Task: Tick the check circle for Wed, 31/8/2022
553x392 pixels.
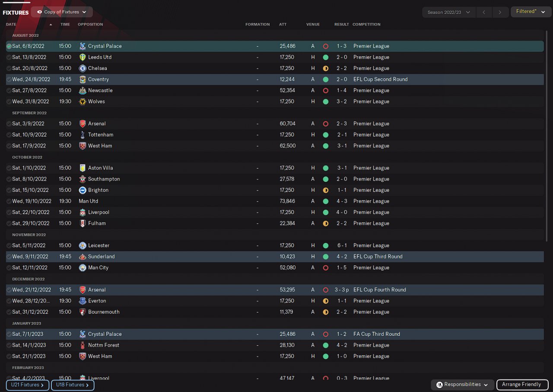Action: tap(9, 102)
